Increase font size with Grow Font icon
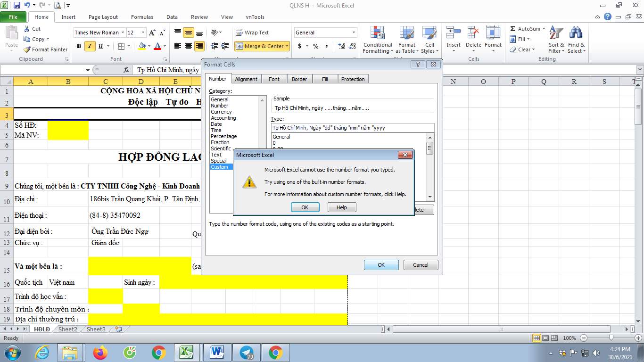Image resolution: width=644 pixels, height=362 pixels. click(152, 33)
